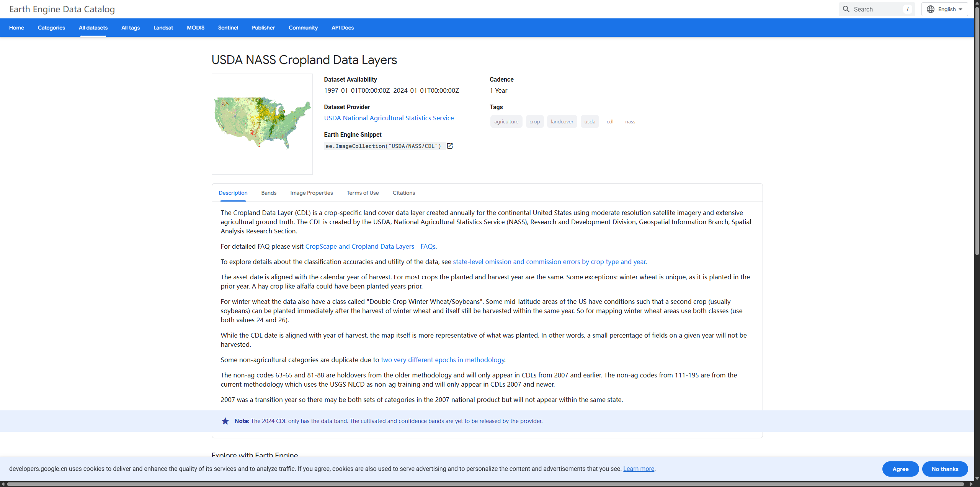Click the search magnifier icon

pos(846,9)
